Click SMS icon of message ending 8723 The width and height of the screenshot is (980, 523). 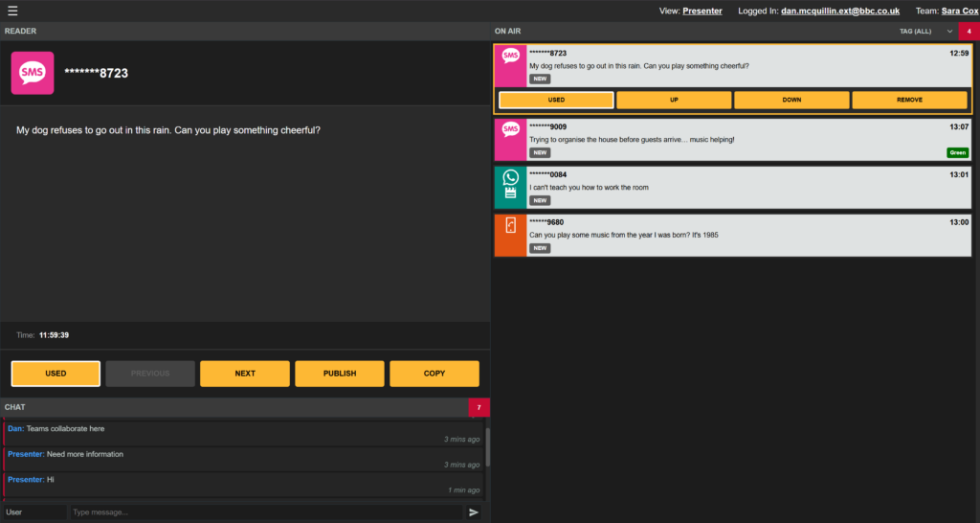pos(511,57)
